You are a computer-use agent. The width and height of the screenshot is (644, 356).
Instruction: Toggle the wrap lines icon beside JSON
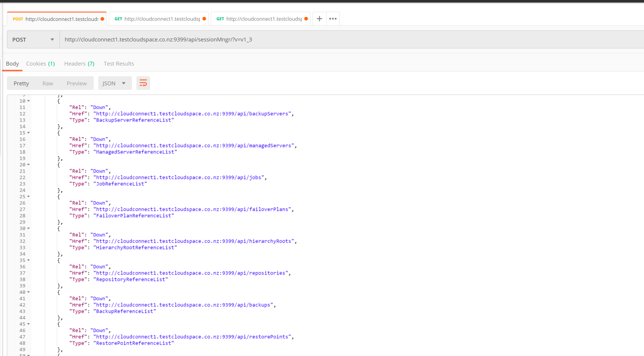(x=143, y=83)
